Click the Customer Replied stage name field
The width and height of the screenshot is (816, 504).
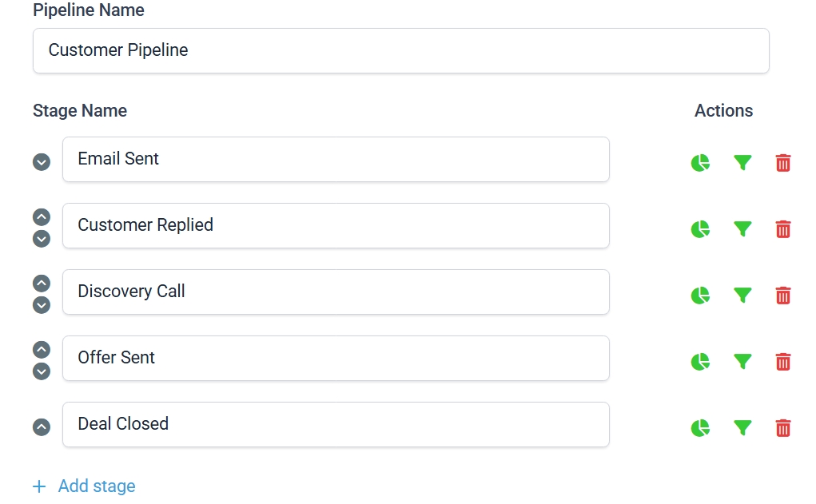(336, 225)
